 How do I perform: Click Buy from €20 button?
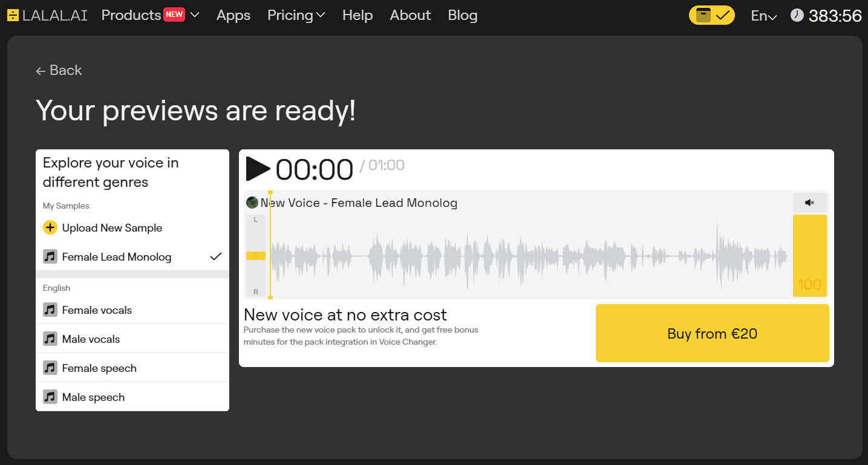(712, 333)
